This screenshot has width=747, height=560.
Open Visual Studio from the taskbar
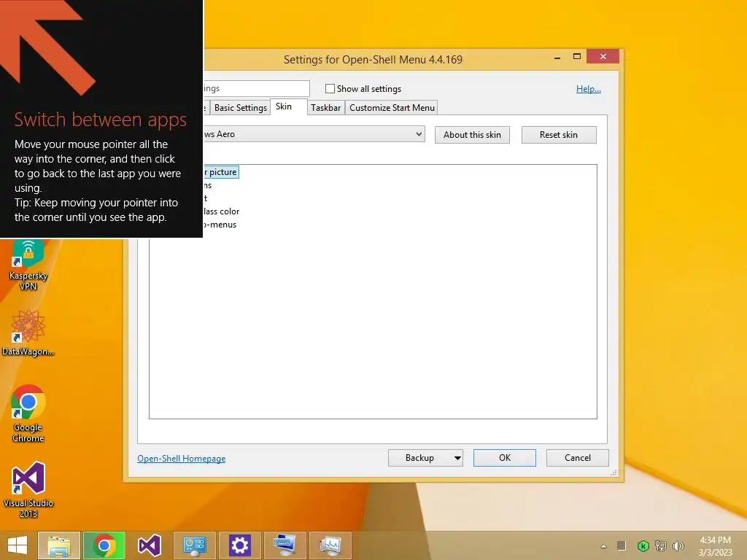tap(149, 545)
